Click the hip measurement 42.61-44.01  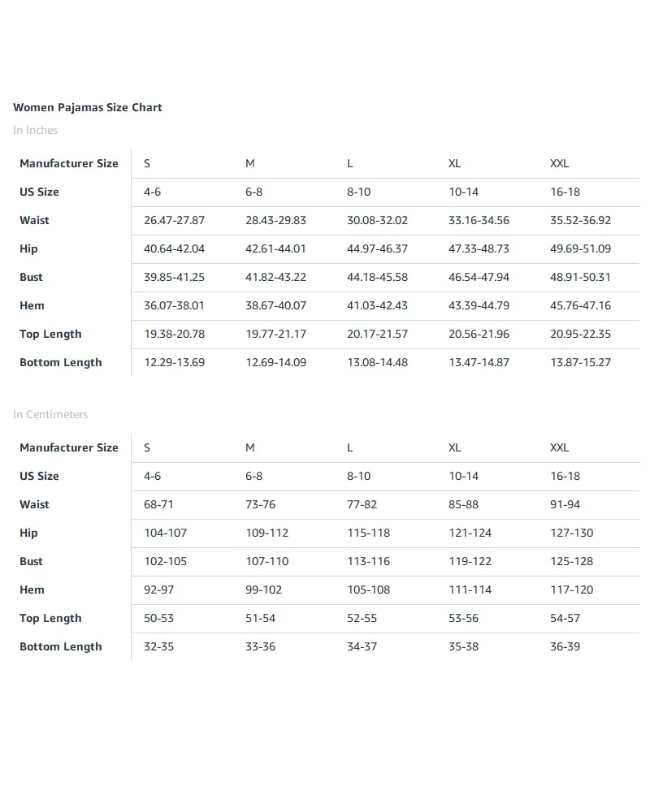point(275,248)
